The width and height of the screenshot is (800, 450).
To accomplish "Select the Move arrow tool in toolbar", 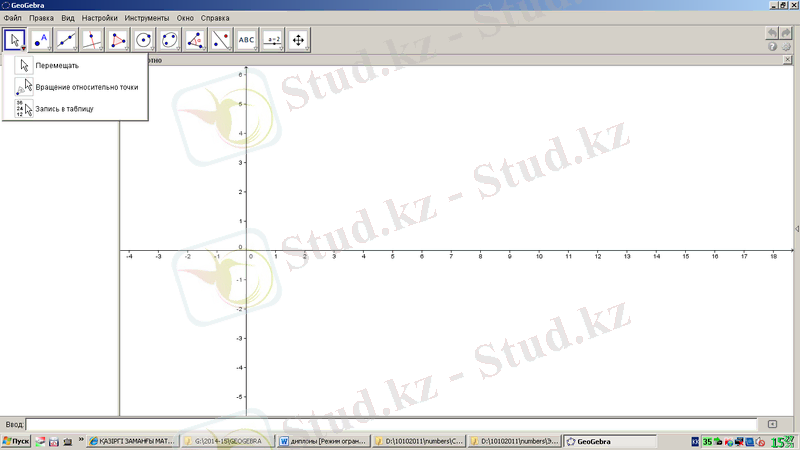I will click(15, 40).
